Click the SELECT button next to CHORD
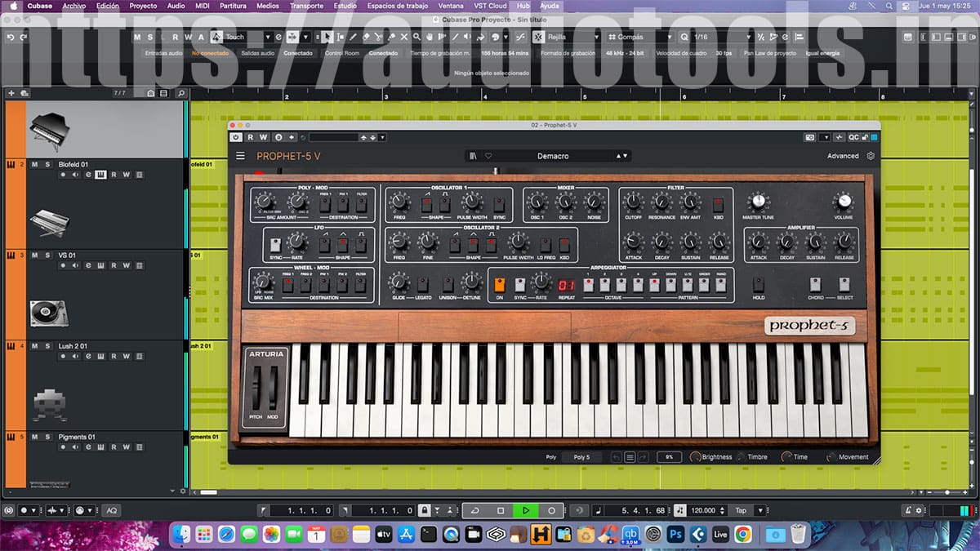 point(844,285)
